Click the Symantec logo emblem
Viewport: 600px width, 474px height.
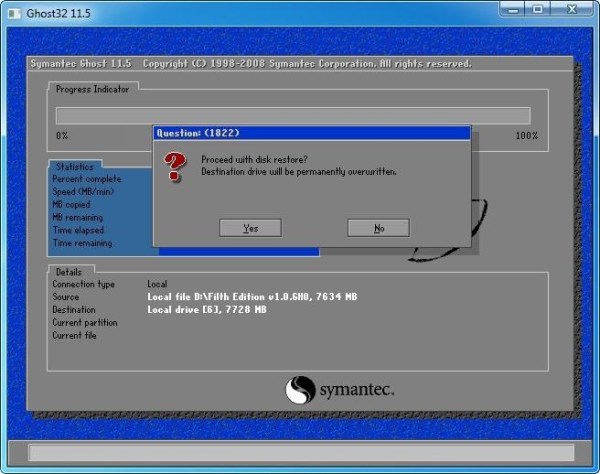[302, 389]
